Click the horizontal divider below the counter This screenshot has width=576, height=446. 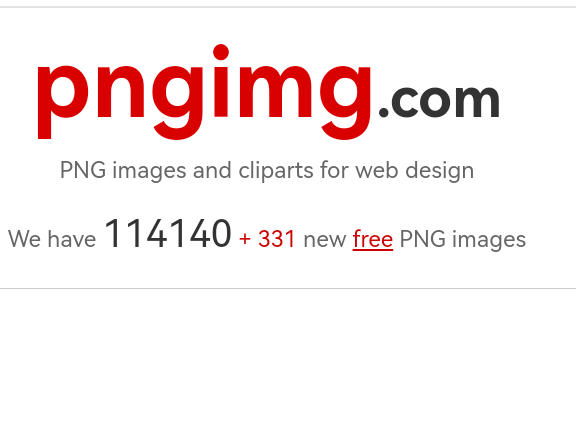[288, 289]
